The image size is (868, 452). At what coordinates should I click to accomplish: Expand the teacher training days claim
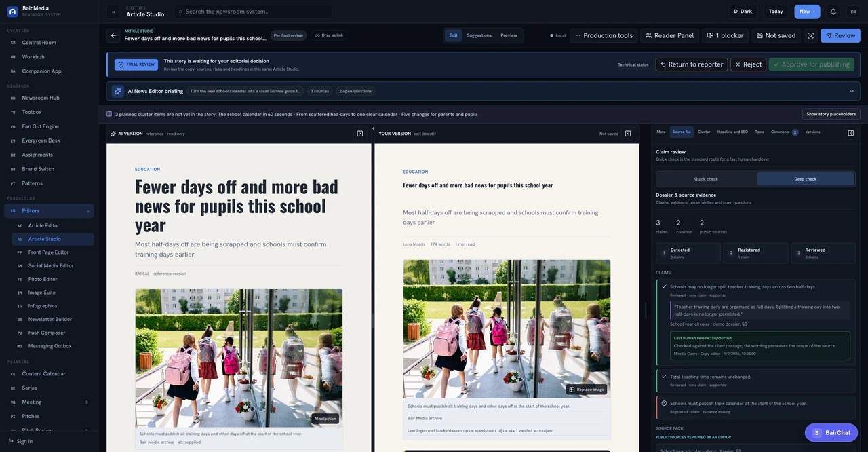742,287
